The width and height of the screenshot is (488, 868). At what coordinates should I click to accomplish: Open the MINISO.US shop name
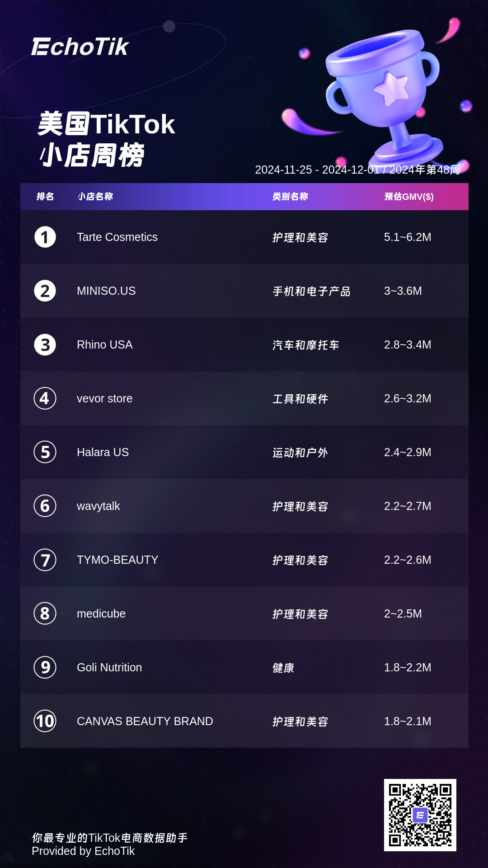pyautogui.click(x=106, y=291)
